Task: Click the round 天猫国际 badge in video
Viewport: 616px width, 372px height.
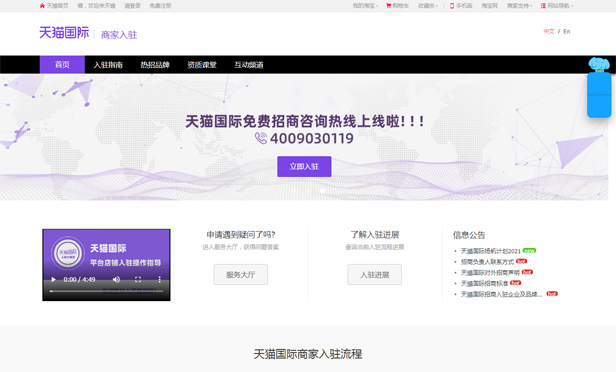Action: pos(68,253)
